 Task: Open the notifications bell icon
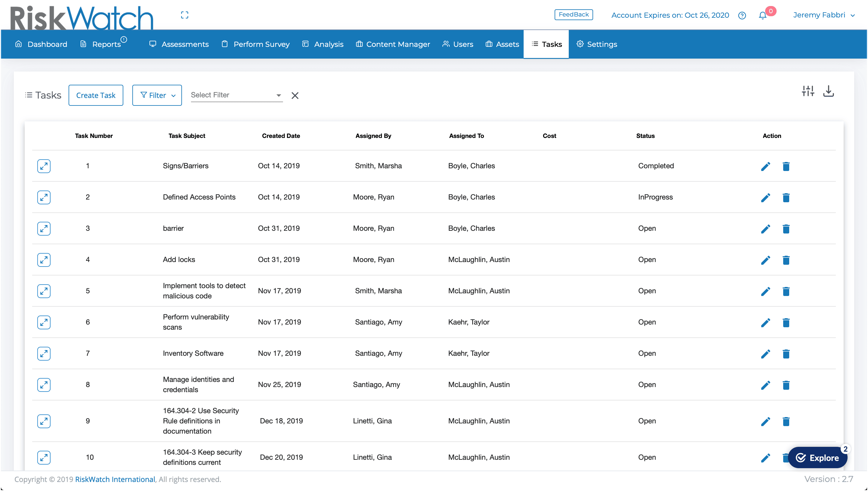(x=762, y=16)
